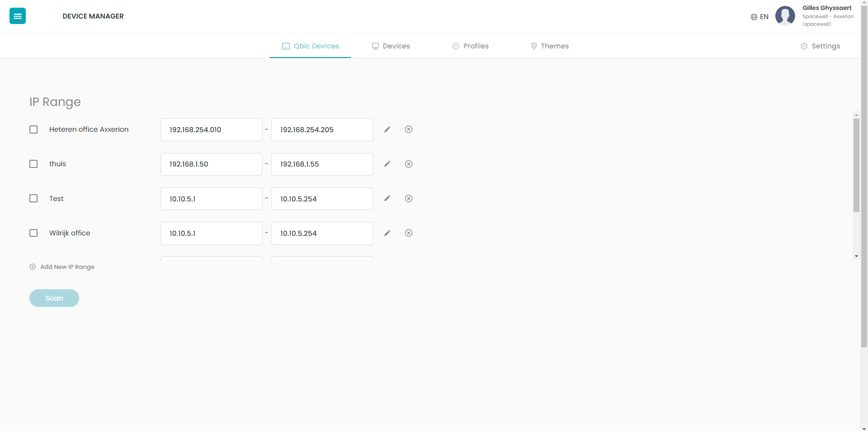The height and width of the screenshot is (431, 868).
Task: Delete the Wilrijk office IP range
Action: coord(408,233)
